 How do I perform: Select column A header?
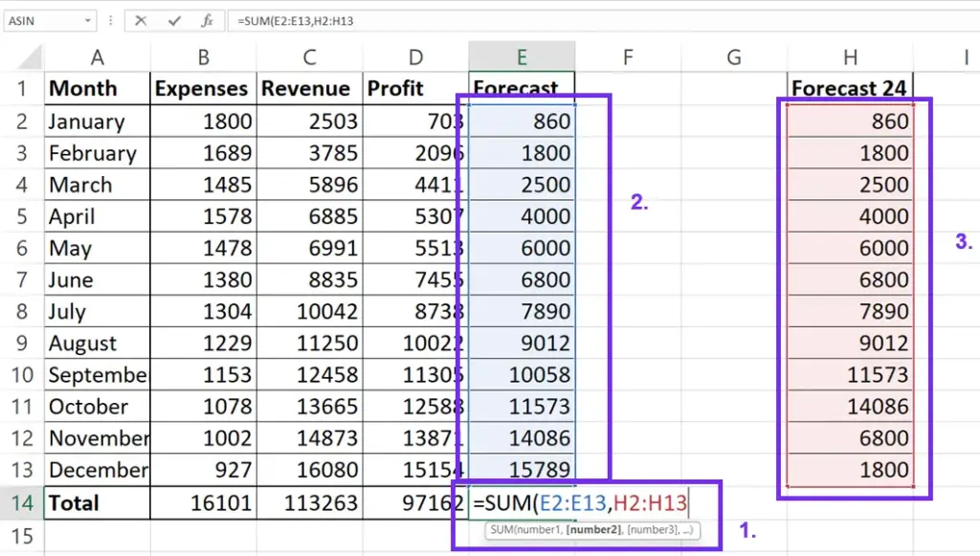pos(97,56)
